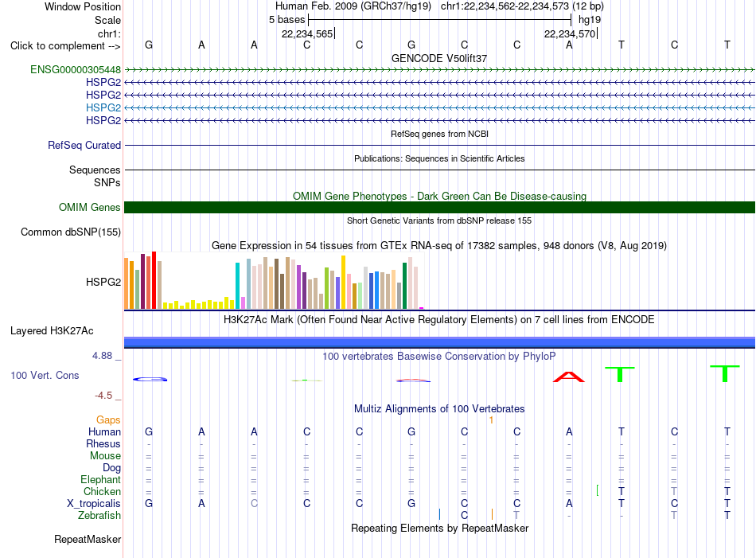Click the SNPs track label

(x=107, y=182)
